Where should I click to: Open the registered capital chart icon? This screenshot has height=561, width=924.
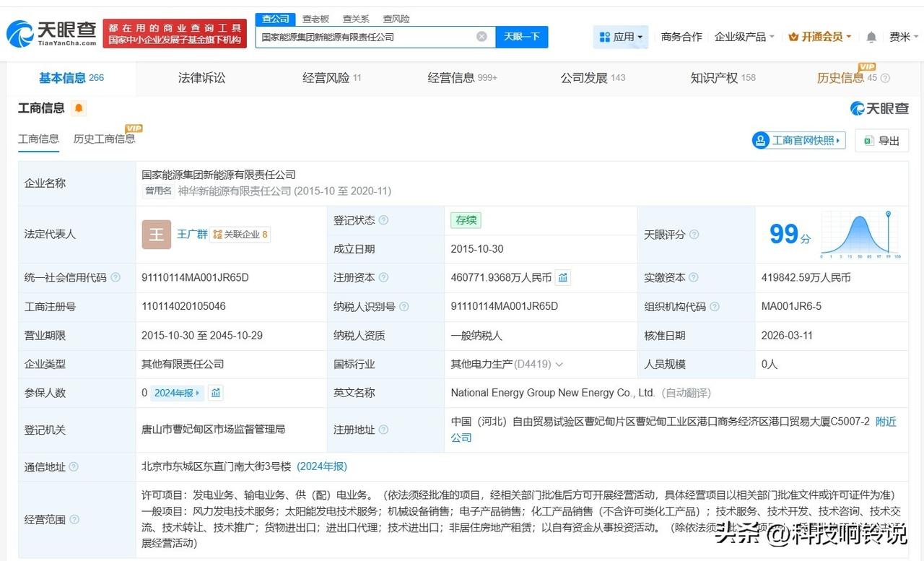[x=563, y=277]
